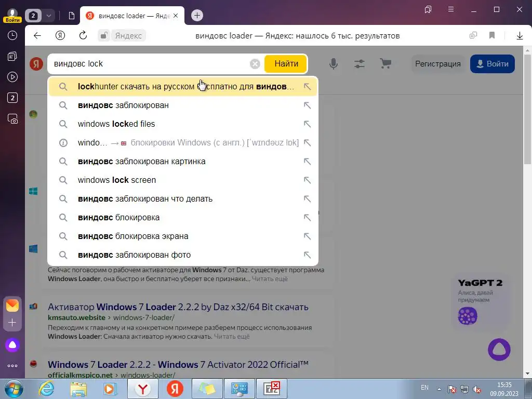
Task: Open bookmarks panel icon in title bar
Action: click(x=428, y=9)
